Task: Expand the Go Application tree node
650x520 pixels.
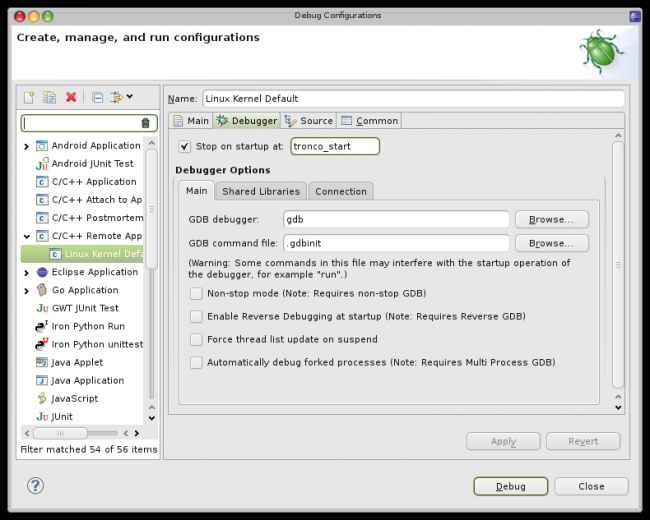Action: coord(27,291)
